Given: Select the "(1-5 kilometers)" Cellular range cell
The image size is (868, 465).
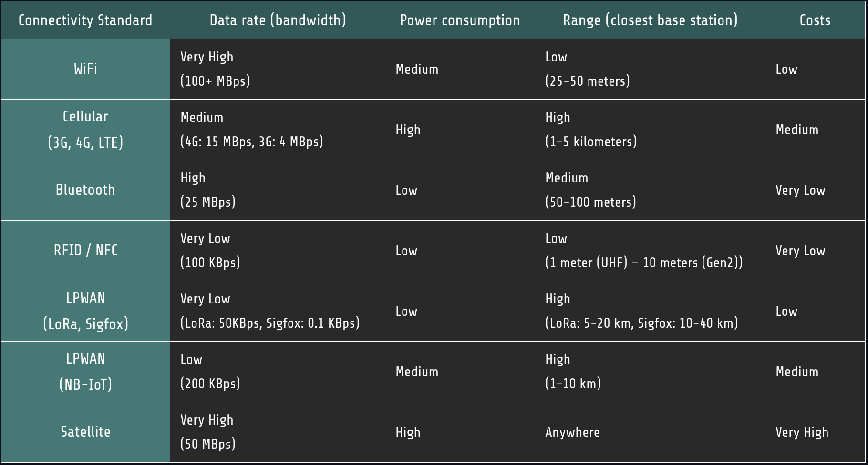Looking at the screenshot, I should coord(591,142).
